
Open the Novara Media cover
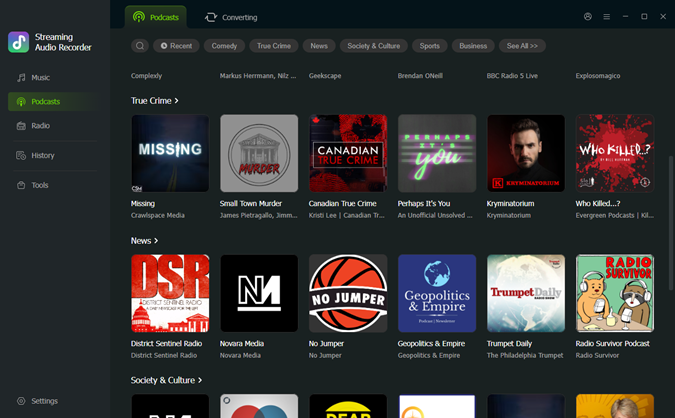tap(259, 293)
